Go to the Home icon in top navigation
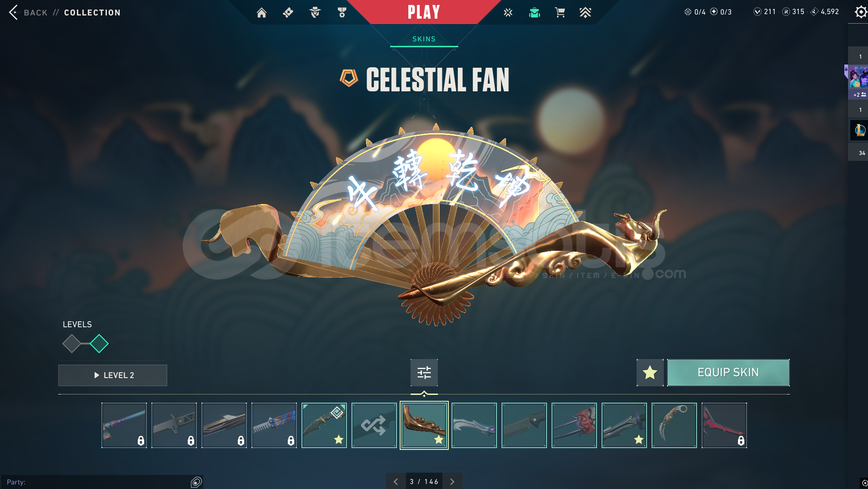 [261, 13]
